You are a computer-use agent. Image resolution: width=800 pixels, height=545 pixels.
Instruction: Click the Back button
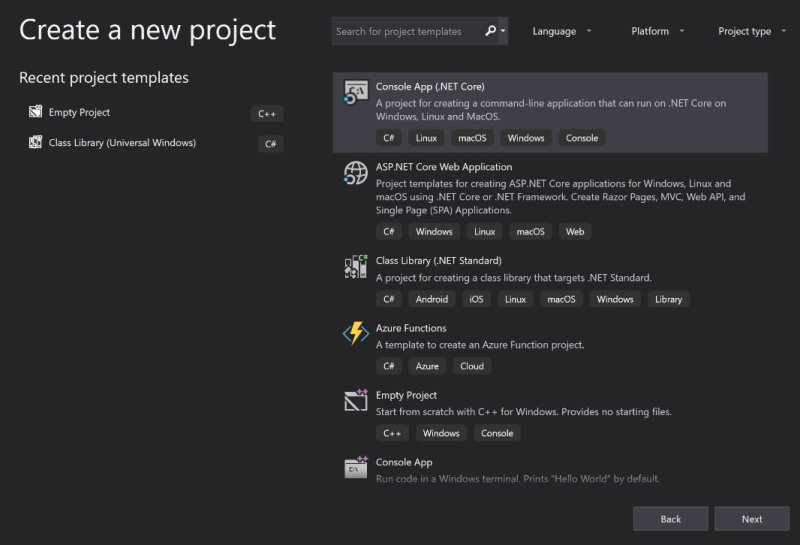670,519
